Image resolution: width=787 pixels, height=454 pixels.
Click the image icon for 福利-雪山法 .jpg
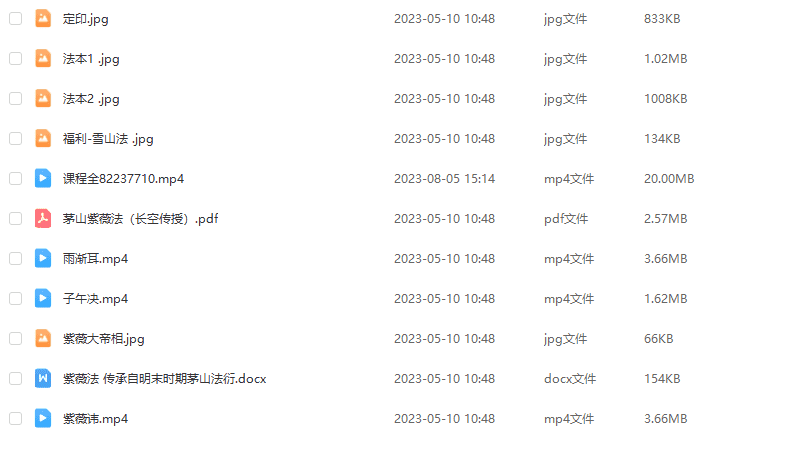(x=43, y=138)
